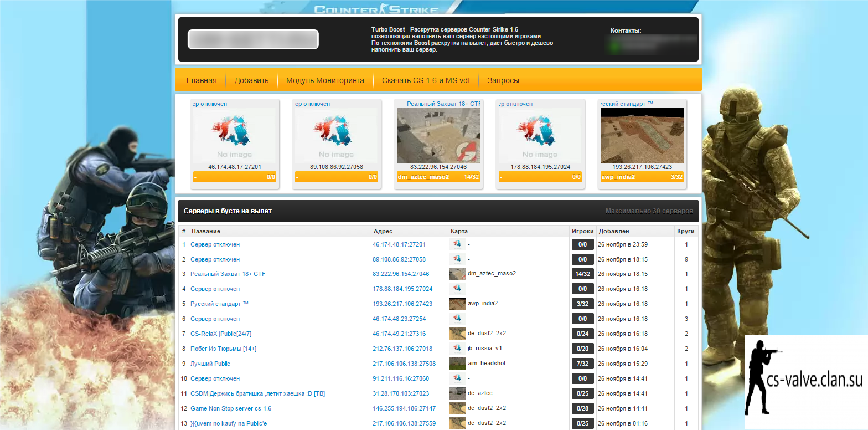Open Game Non Stop server cs 1.6 link
The image size is (868, 430).
click(231, 408)
